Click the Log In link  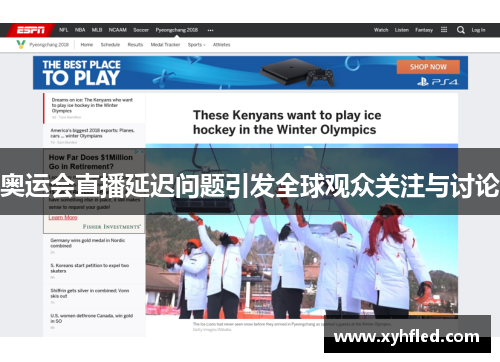click(478, 30)
